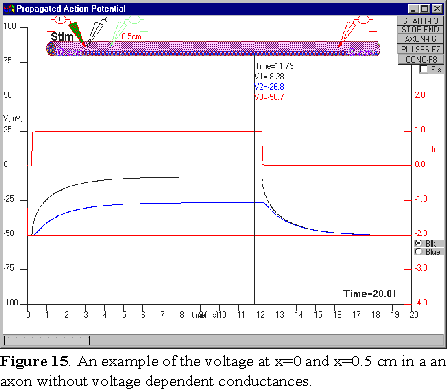Select the red dashed electrode at axon end
447x392 pixels.
(347, 33)
